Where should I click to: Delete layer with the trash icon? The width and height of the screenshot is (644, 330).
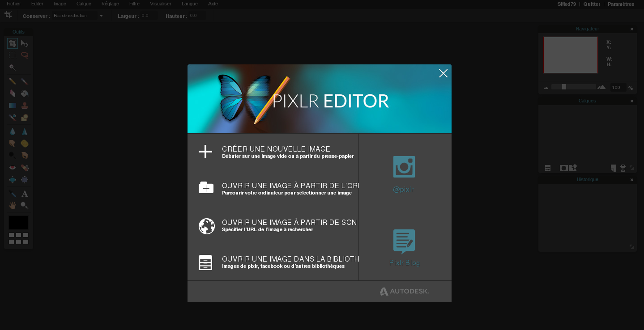623,168
